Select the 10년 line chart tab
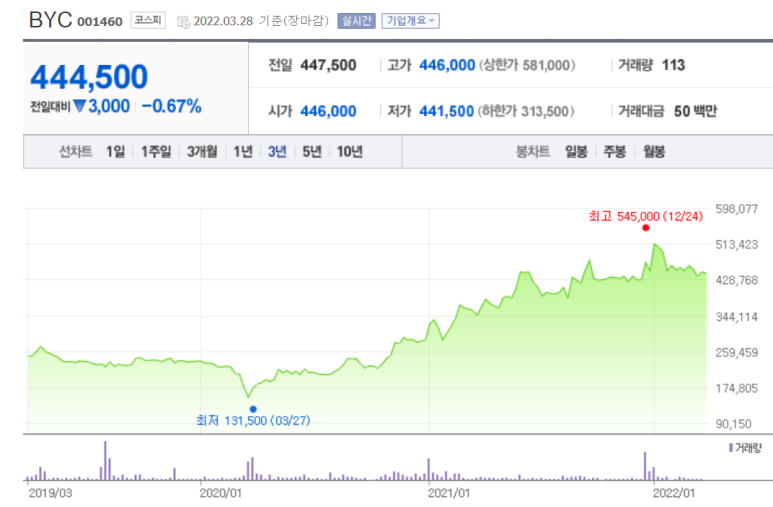773x507 pixels. [x=350, y=151]
